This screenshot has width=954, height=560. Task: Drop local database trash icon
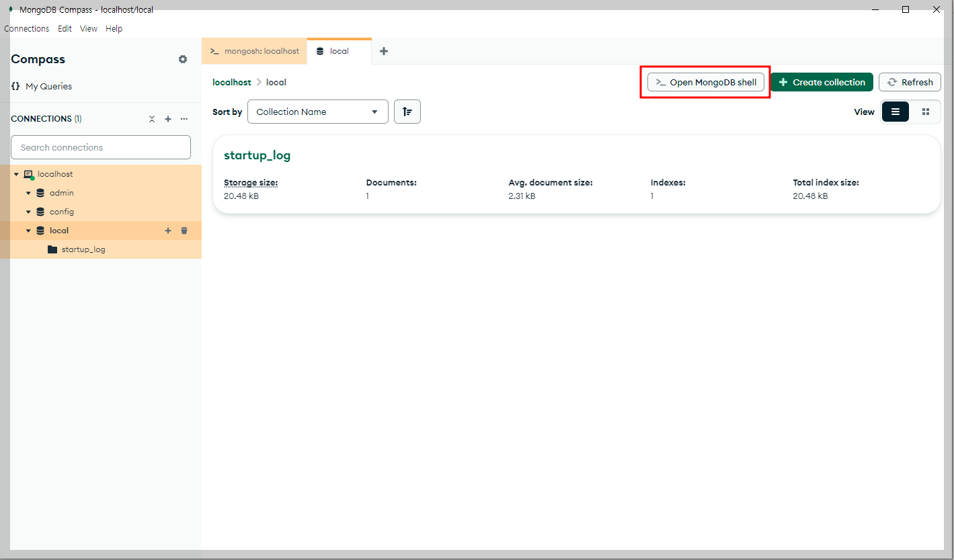[x=184, y=231]
